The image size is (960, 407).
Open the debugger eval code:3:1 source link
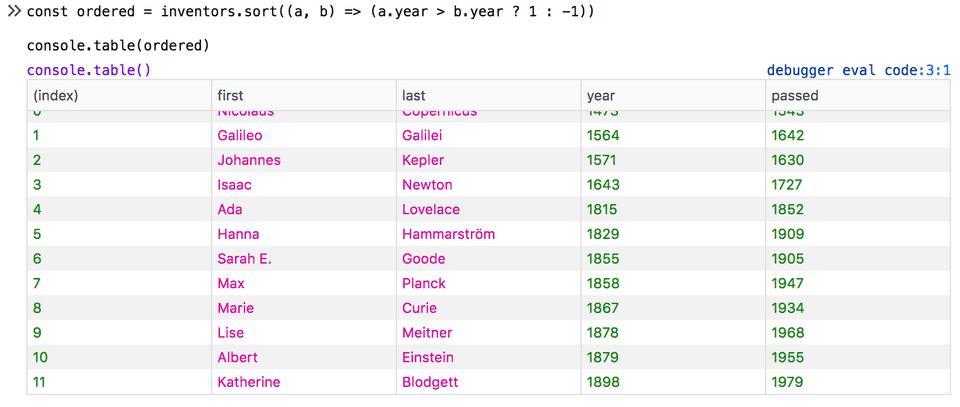858,70
